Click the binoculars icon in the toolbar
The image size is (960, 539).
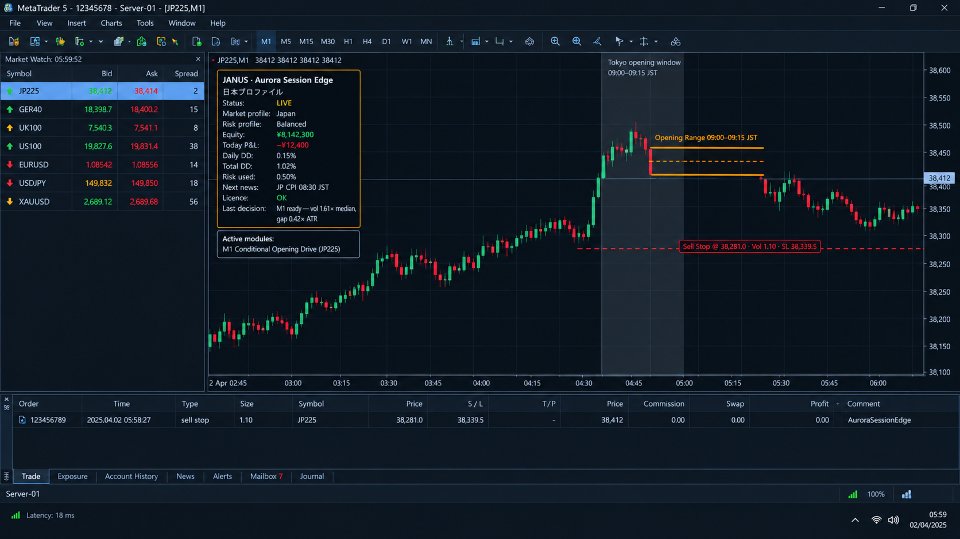click(675, 42)
